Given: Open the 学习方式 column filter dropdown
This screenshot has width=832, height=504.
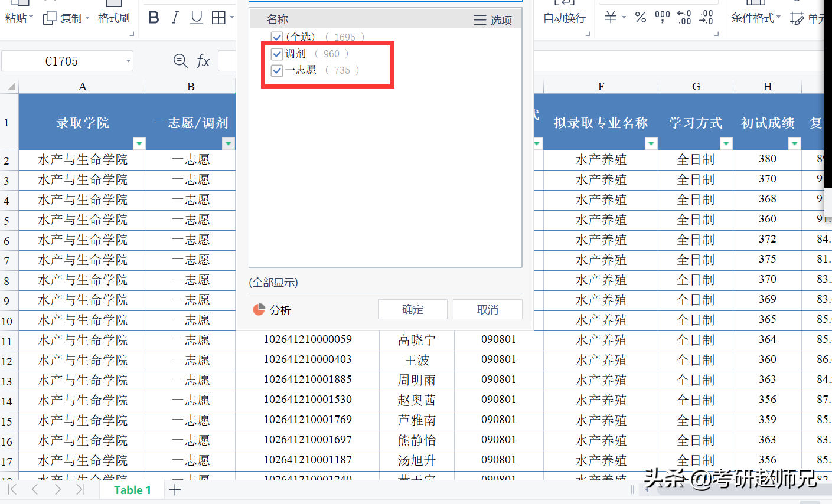Looking at the screenshot, I should (x=726, y=143).
